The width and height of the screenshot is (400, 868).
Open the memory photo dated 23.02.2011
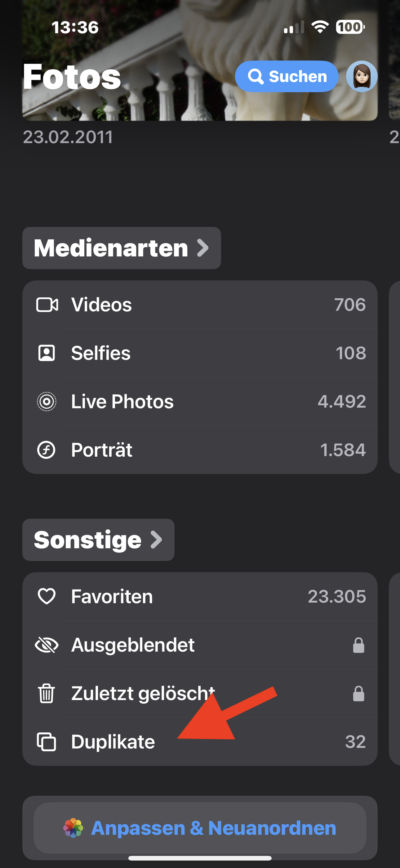pos(200,67)
